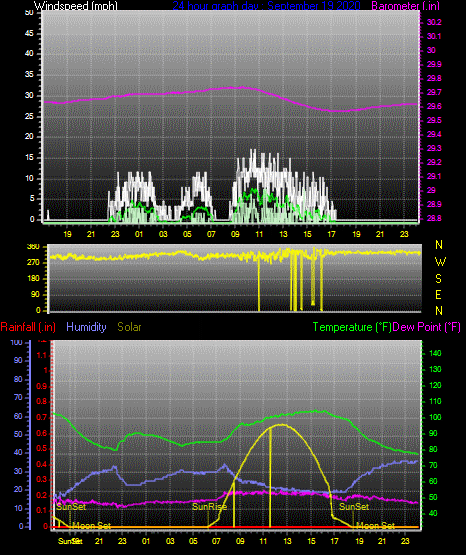Click the barometer value 29.6

click(434, 107)
